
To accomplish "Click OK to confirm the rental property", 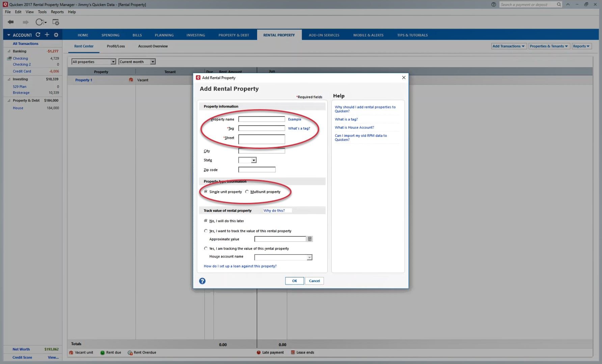I will (x=294, y=281).
